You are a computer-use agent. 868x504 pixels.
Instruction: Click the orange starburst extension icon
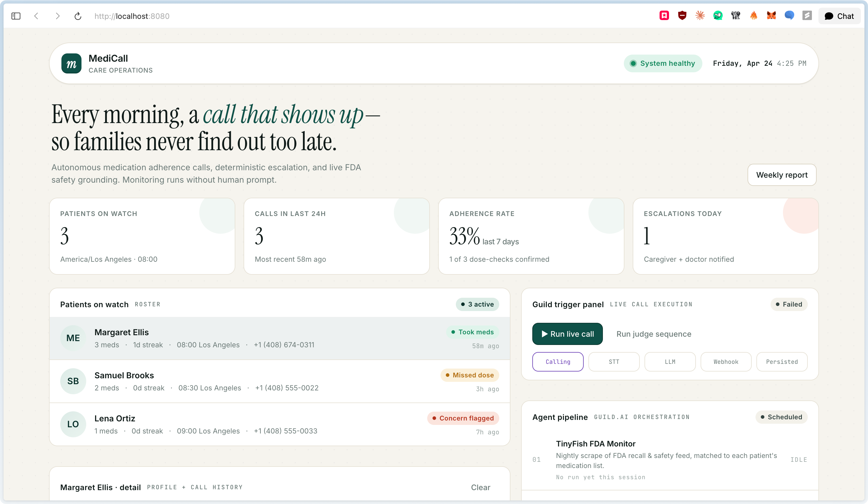point(700,15)
